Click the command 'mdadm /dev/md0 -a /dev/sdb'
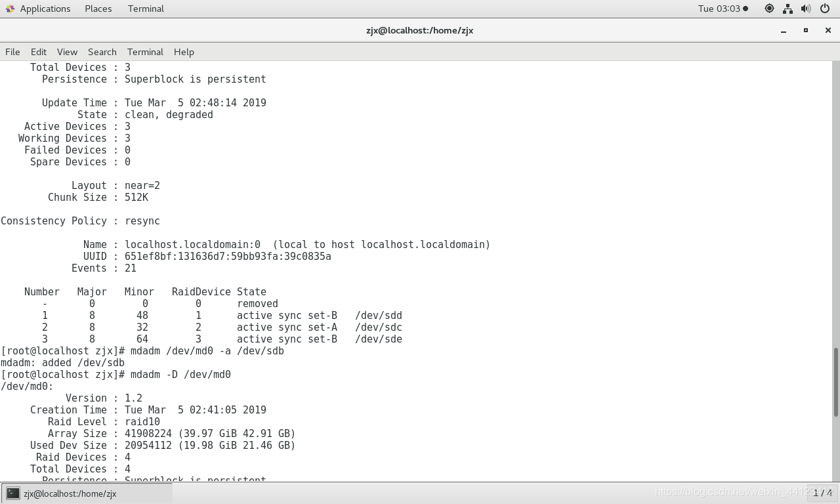Viewport: 840px width, 504px height. (207, 351)
